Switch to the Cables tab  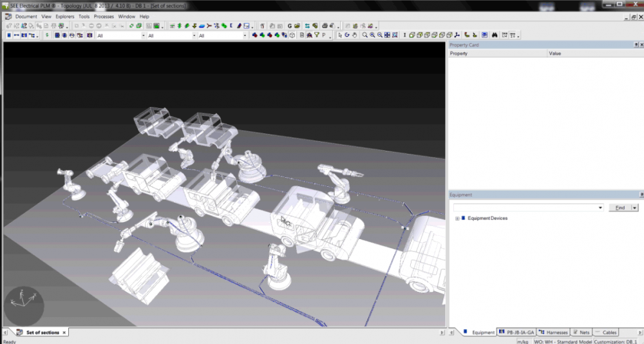pos(606,332)
